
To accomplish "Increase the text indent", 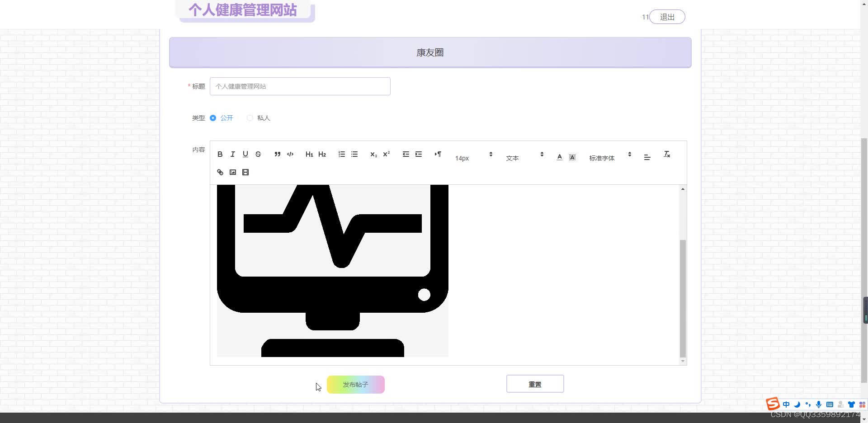I will pyautogui.click(x=419, y=154).
